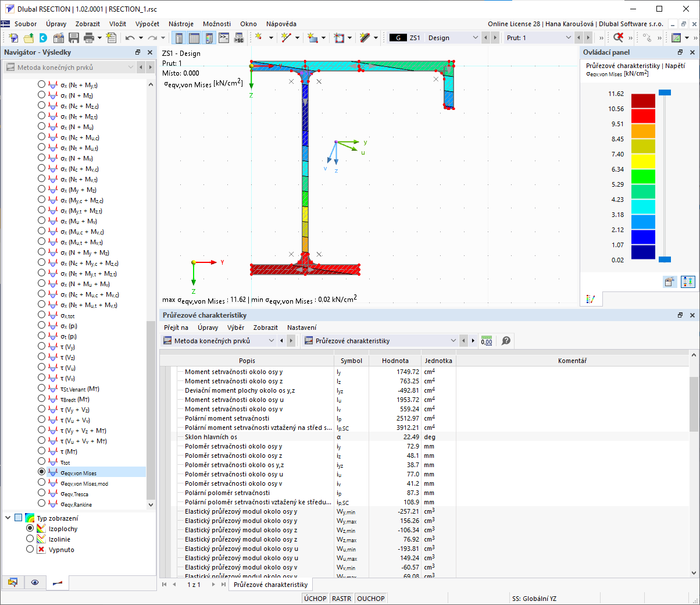
Task: Toggle the table panel toolbar icon
Action: [x=194, y=38]
